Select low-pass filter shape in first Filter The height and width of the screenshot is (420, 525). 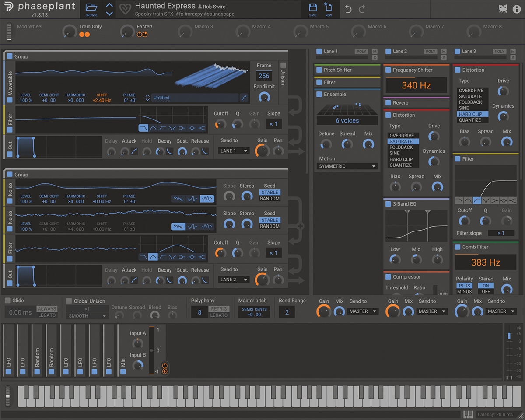144,128
